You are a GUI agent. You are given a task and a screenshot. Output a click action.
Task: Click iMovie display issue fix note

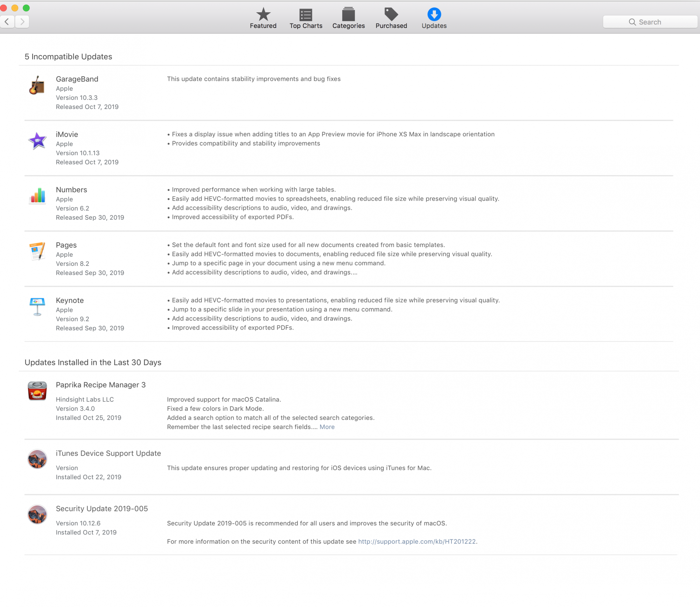tap(331, 134)
